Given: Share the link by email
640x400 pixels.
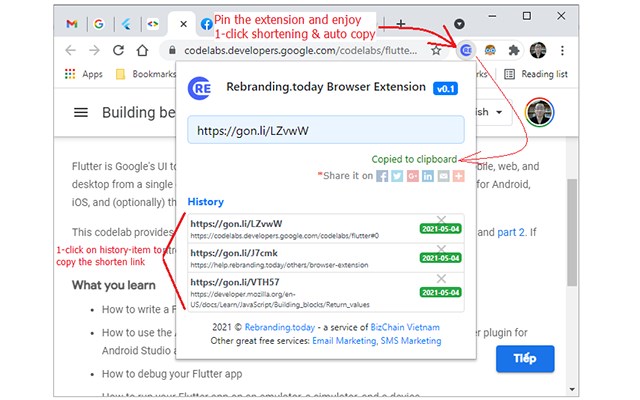Looking at the screenshot, I should 443,176.
